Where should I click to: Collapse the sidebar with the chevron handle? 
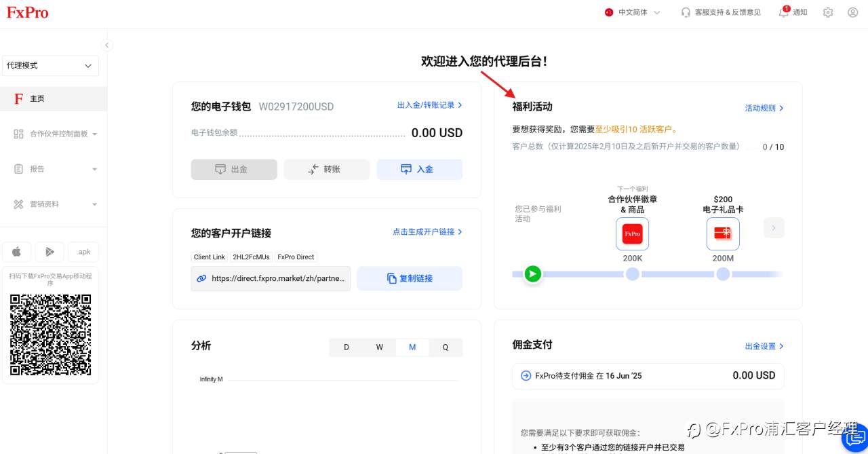pyautogui.click(x=106, y=45)
